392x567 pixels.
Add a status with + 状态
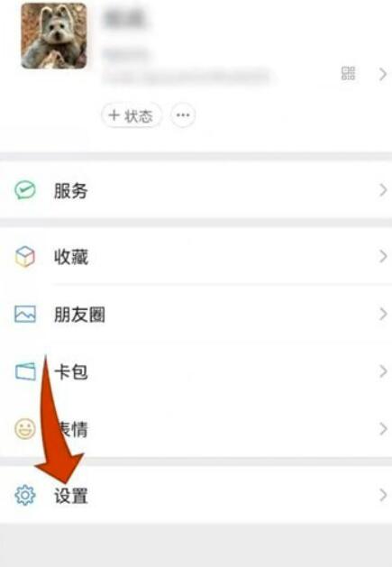click(x=132, y=115)
